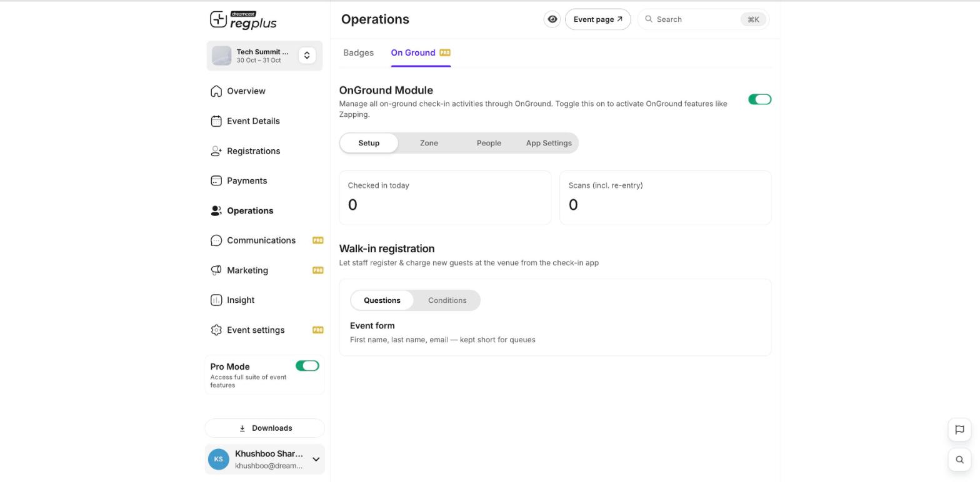Click the Payments card icon
The width and height of the screenshot is (980, 482).
tap(216, 180)
